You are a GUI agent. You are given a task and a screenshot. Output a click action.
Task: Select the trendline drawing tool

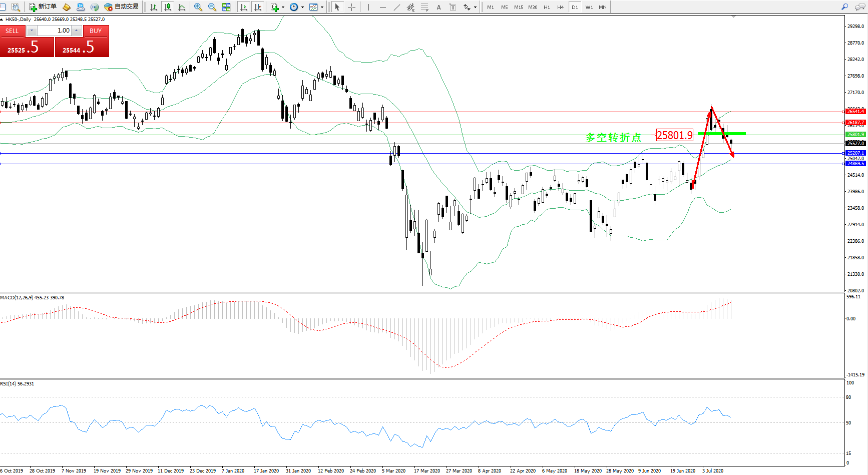point(396,7)
